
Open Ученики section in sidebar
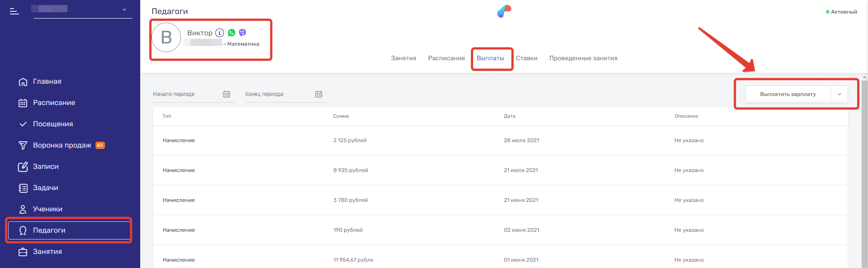[47, 209]
